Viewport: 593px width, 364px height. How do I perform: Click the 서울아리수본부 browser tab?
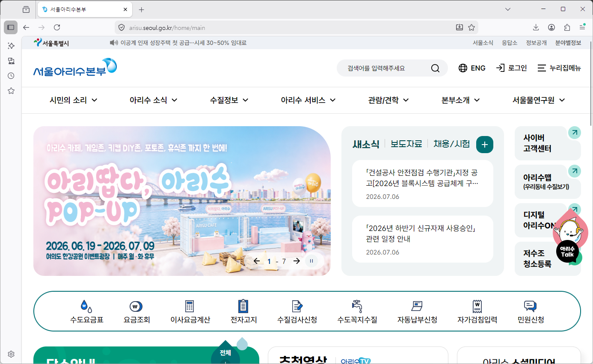(x=84, y=9)
